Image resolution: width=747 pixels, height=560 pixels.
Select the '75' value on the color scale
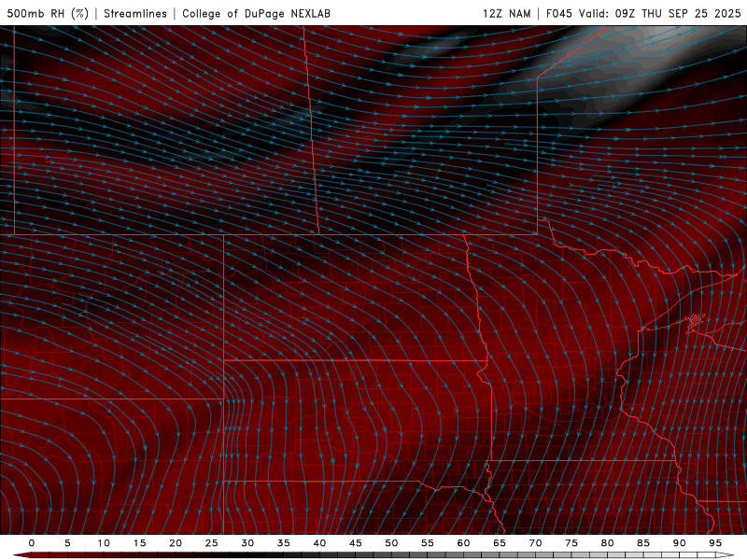tap(571, 543)
